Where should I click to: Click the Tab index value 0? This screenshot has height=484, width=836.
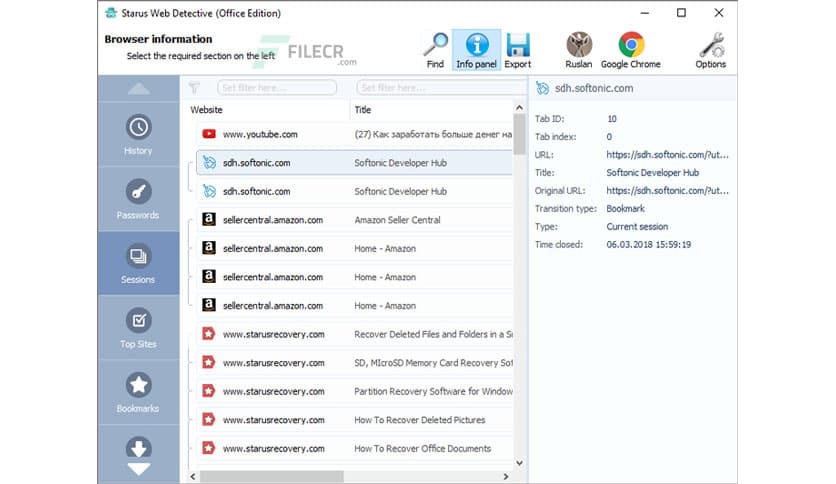pos(609,137)
